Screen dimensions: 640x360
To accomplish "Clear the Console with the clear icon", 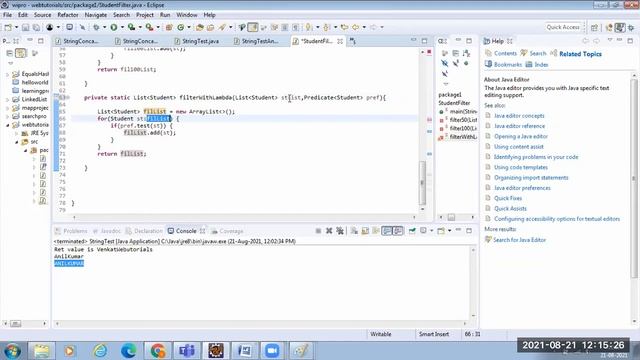I will point(354,231).
